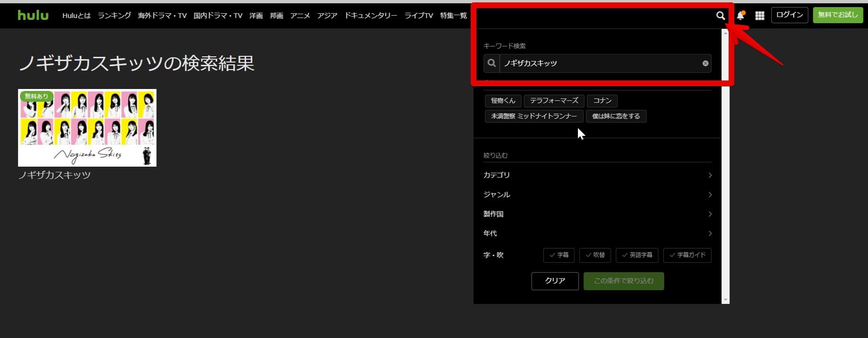This screenshot has width=868, height=338.
Task: Select 未満警察 ミッドナイトランナー keyword
Action: pyautogui.click(x=534, y=116)
